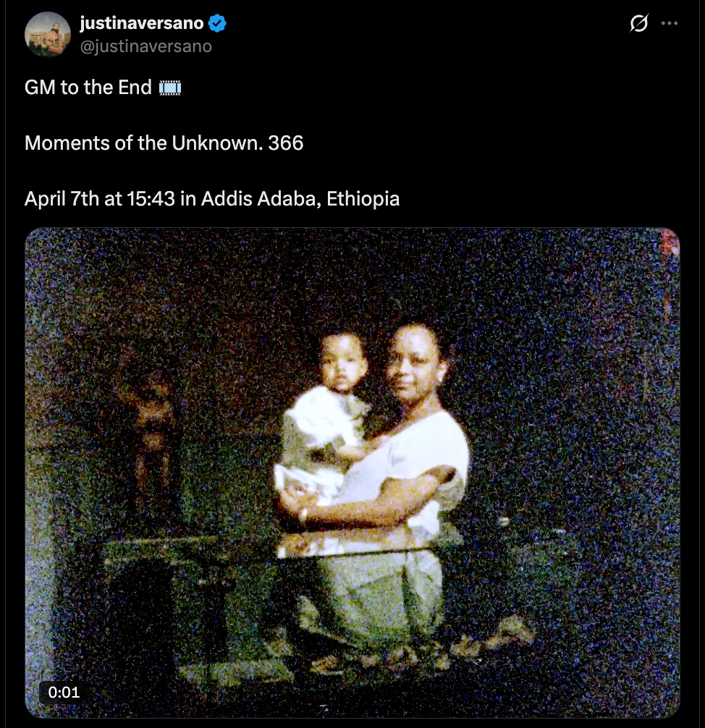Click the number 366 in the post
Image resolution: width=705 pixels, height=728 pixels.
pos(286,143)
